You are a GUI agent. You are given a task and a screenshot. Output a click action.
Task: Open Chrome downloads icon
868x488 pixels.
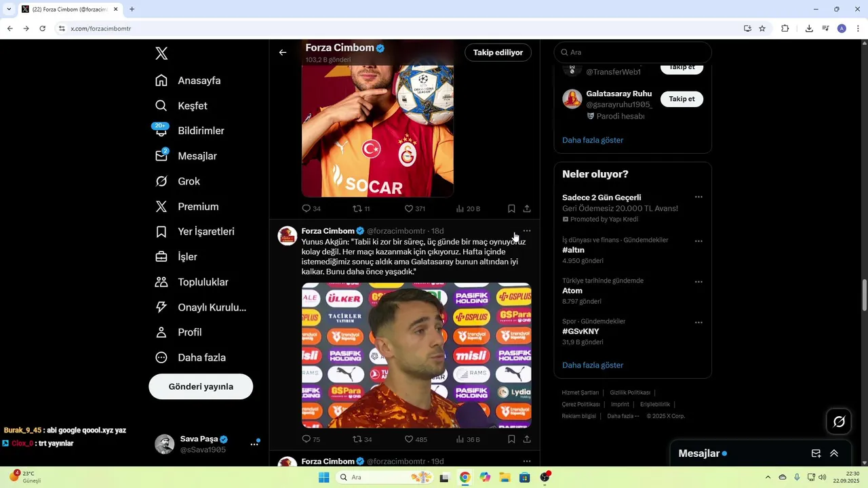(809, 28)
